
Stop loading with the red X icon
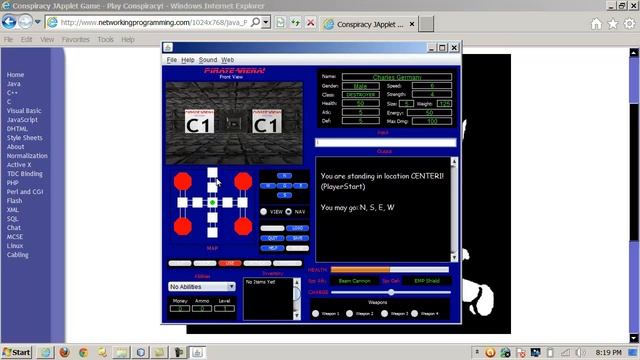(311, 22)
